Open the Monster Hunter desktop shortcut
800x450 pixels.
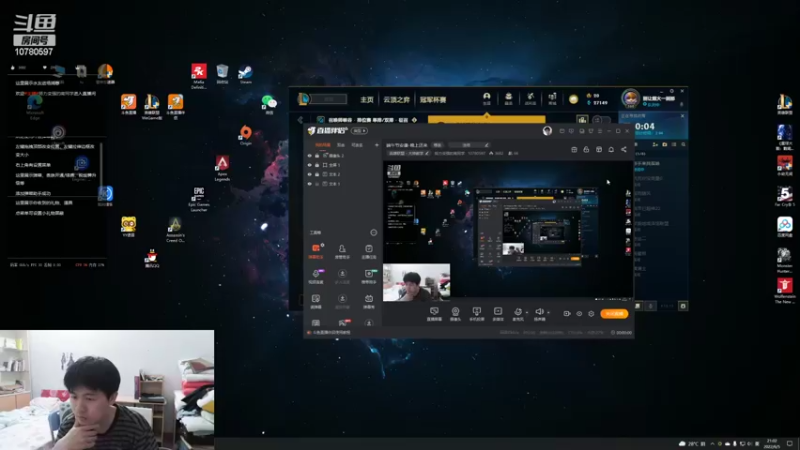pyautogui.click(x=785, y=260)
